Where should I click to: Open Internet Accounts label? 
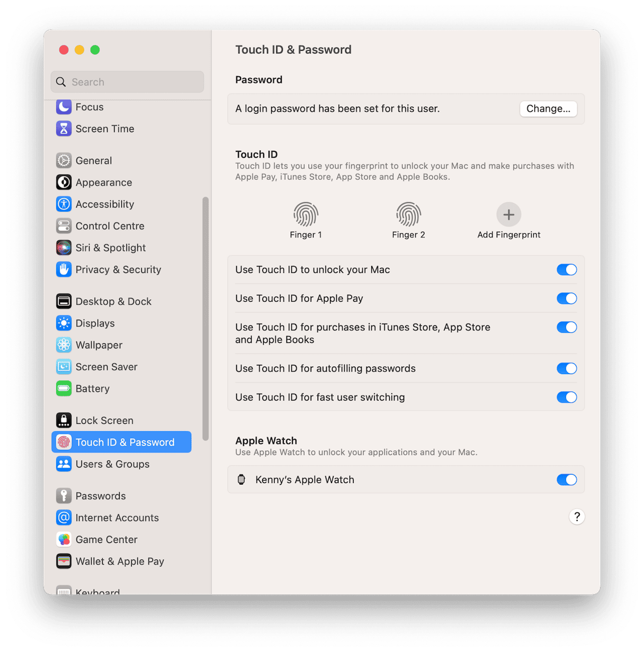pyautogui.click(x=117, y=518)
